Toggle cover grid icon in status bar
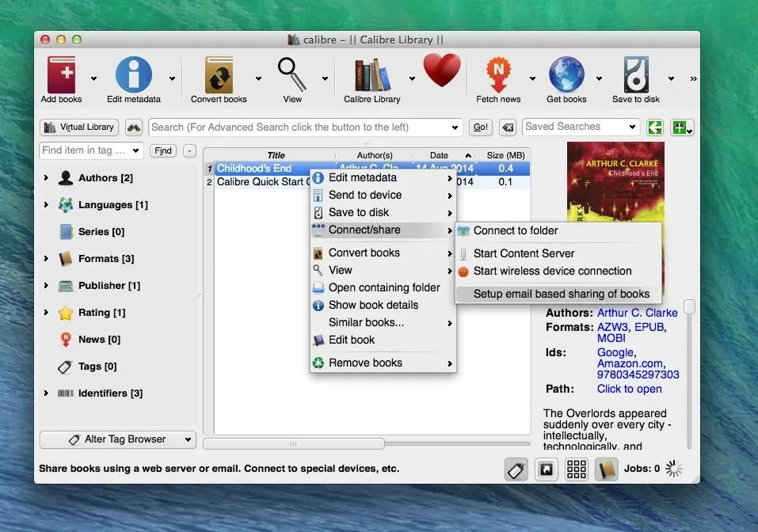Viewport: 758px width, 532px height. coord(577,469)
